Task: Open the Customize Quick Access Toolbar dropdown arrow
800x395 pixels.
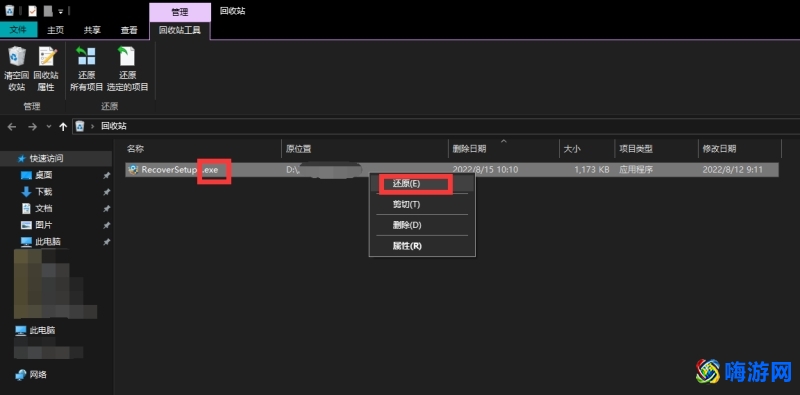Action: pyautogui.click(x=60, y=11)
